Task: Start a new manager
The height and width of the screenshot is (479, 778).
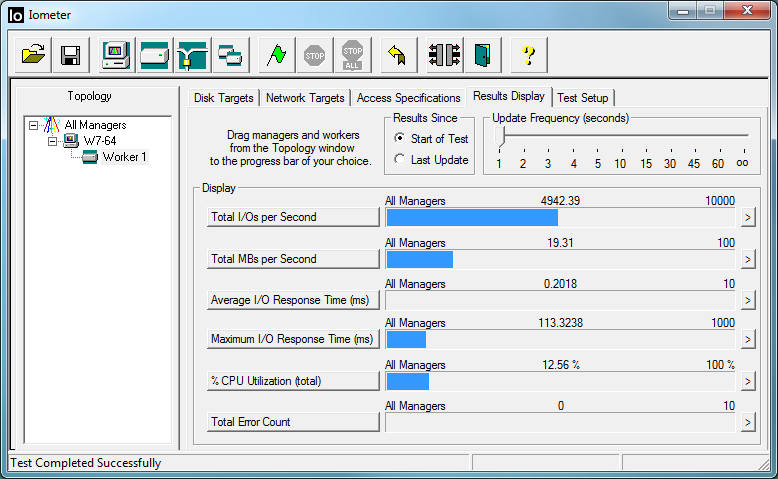Action: tap(116, 55)
